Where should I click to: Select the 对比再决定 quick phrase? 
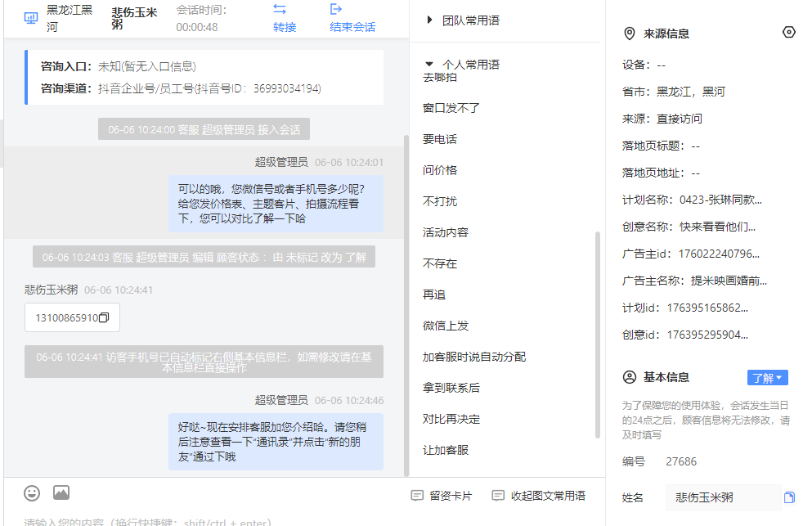[x=451, y=419]
